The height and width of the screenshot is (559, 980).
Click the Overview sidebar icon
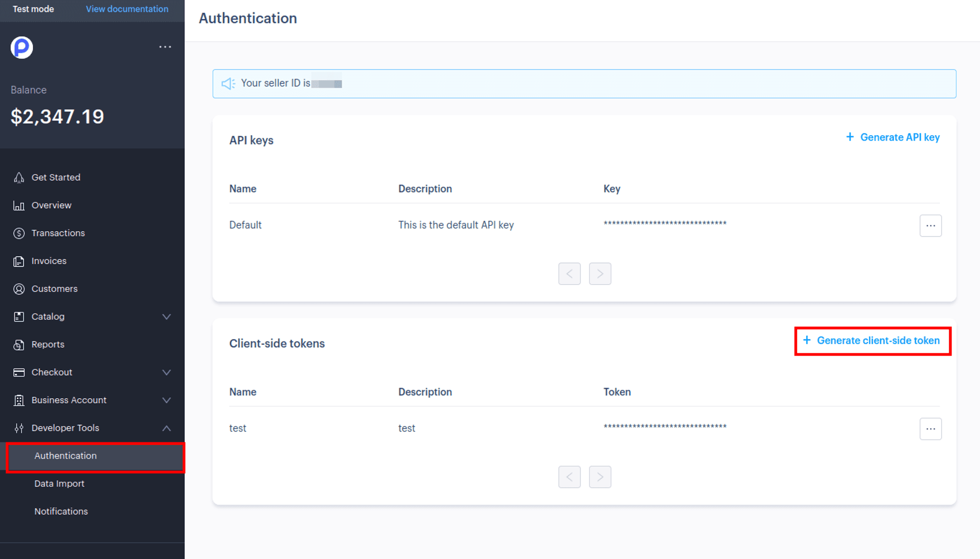pos(19,205)
